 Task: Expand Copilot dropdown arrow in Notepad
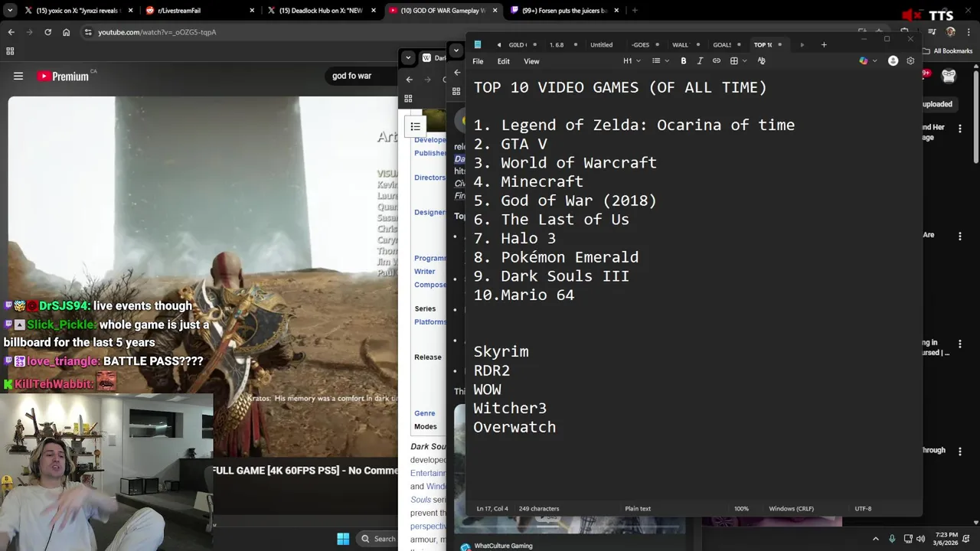click(874, 60)
